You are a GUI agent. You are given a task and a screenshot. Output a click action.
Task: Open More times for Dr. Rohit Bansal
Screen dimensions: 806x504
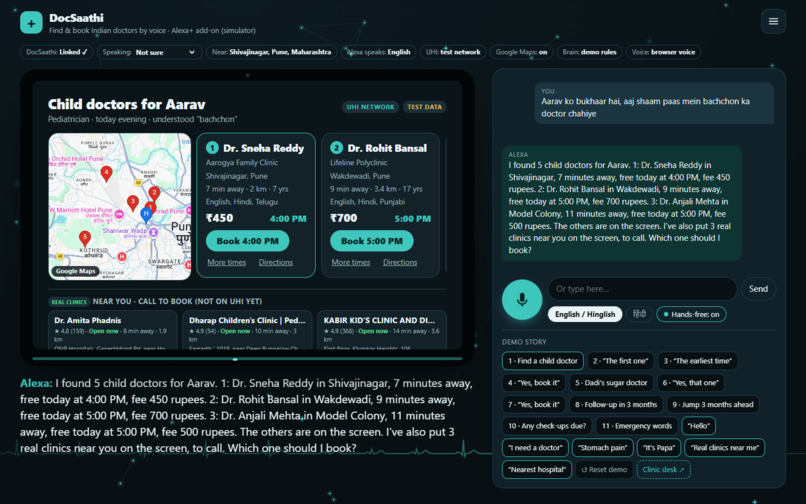pyautogui.click(x=351, y=262)
